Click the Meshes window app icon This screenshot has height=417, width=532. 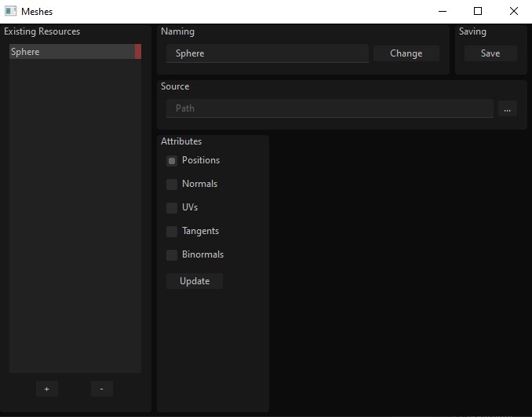(10, 11)
